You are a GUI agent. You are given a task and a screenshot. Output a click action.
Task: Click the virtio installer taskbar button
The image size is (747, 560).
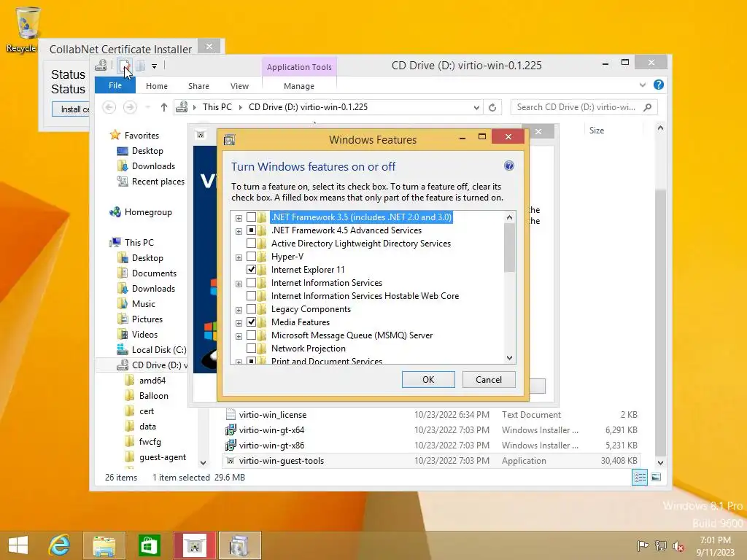[195, 545]
